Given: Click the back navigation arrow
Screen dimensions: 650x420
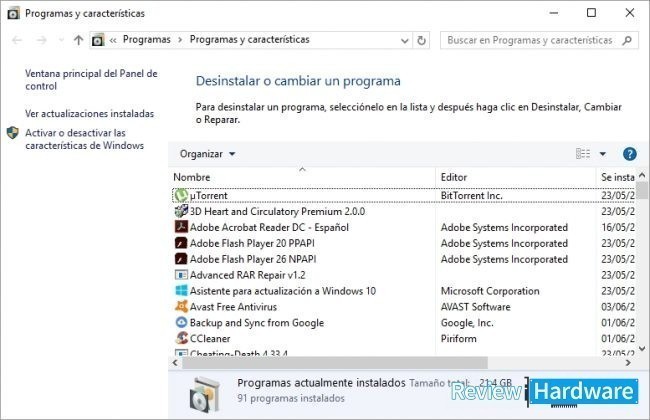Looking at the screenshot, I should tap(17, 40).
